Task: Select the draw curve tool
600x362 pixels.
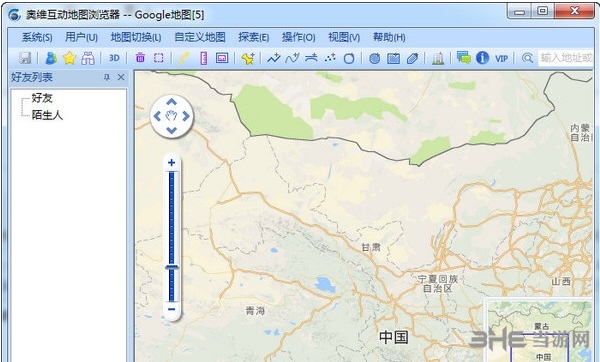Action: (292, 58)
